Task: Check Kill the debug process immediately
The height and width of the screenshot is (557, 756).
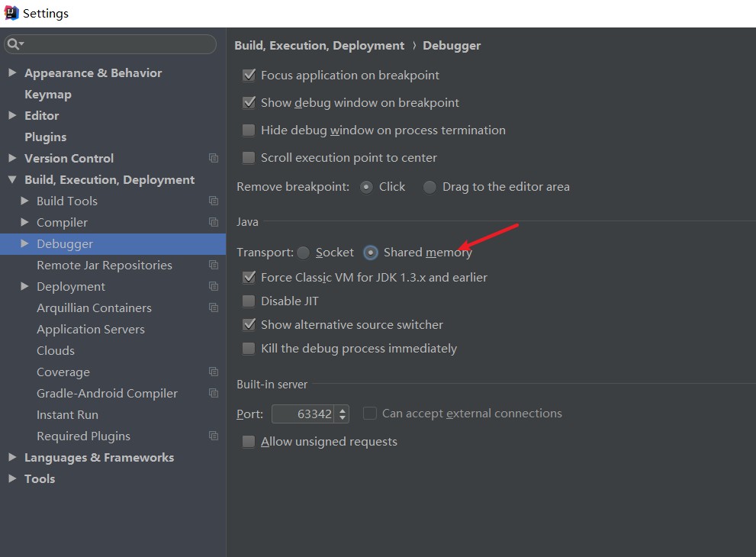Action: click(x=249, y=348)
